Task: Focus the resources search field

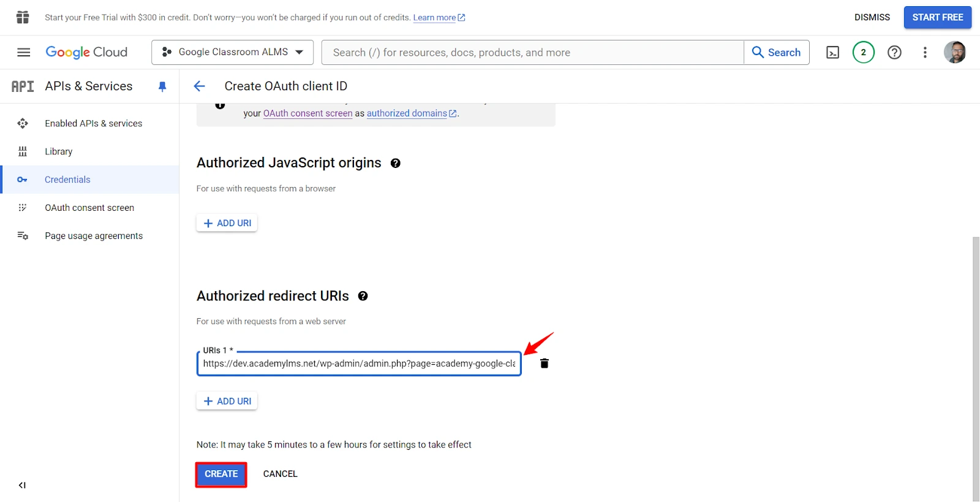Action: click(x=533, y=53)
